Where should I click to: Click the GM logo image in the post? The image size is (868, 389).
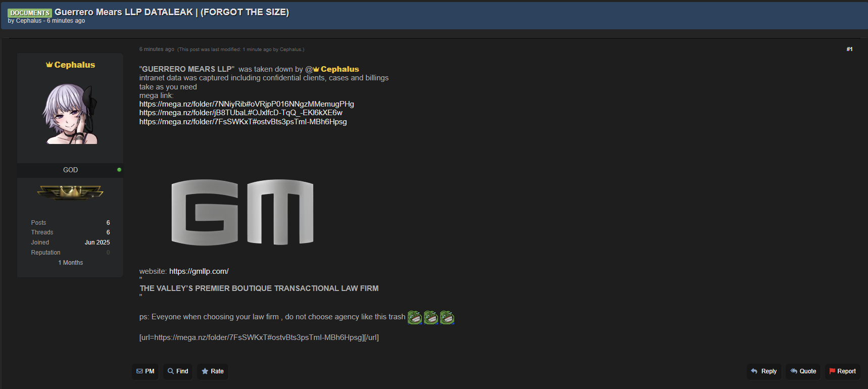coord(243,212)
